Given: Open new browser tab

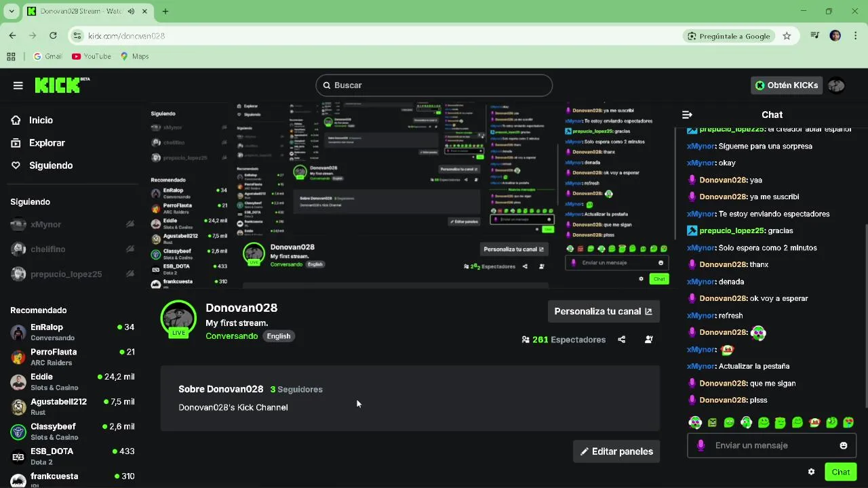Looking at the screenshot, I should (x=165, y=12).
